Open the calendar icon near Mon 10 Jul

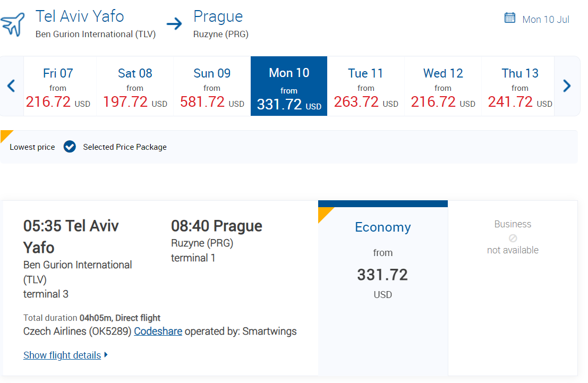point(510,18)
